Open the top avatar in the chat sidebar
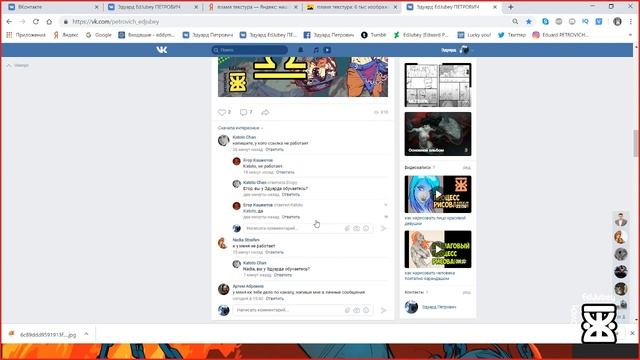 point(621,220)
